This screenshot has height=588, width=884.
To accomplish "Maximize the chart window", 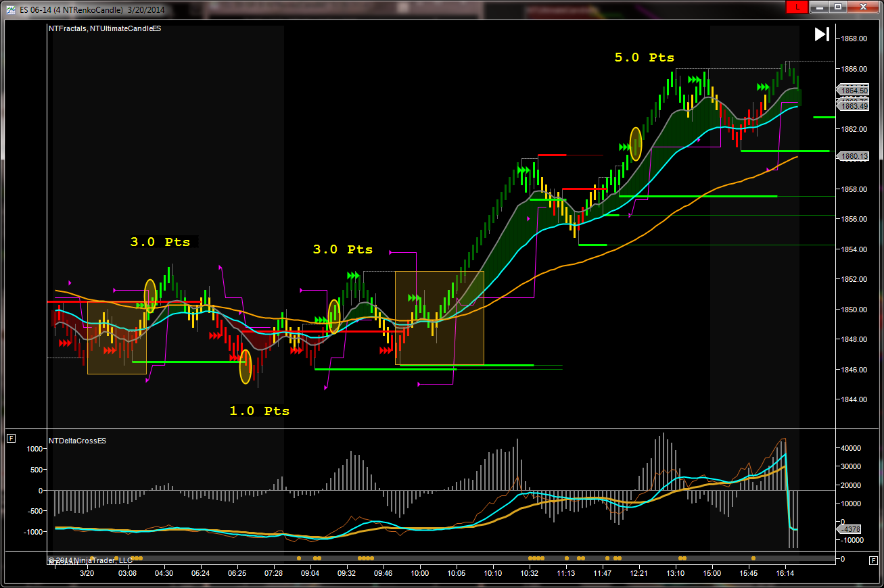I will [838, 7].
